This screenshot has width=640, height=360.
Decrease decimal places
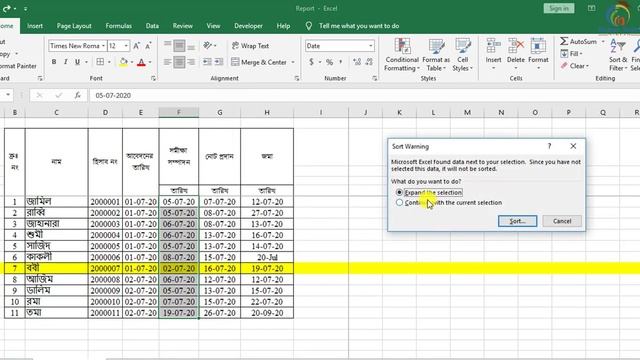(x=369, y=62)
